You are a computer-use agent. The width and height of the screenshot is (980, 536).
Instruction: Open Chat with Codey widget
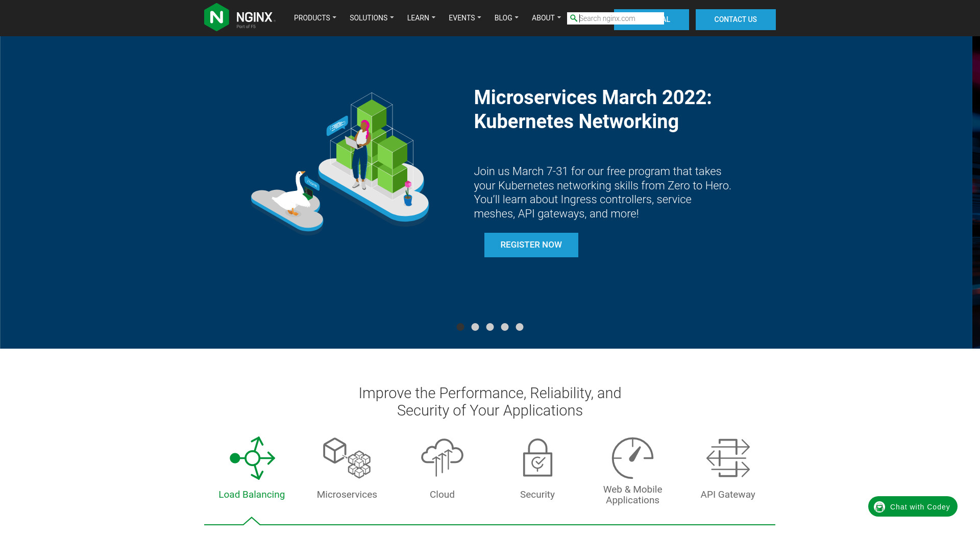[x=913, y=506]
